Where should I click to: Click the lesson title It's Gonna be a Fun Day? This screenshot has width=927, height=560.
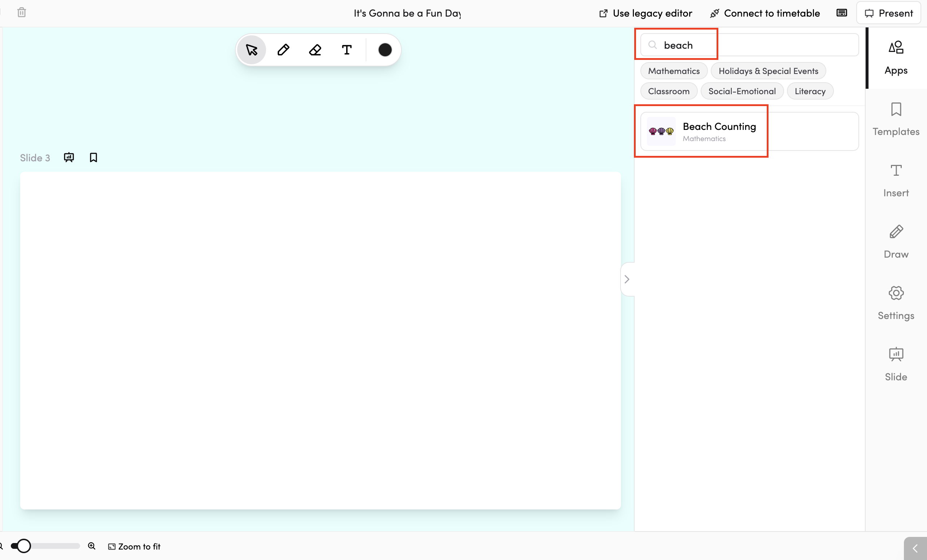pos(408,13)
